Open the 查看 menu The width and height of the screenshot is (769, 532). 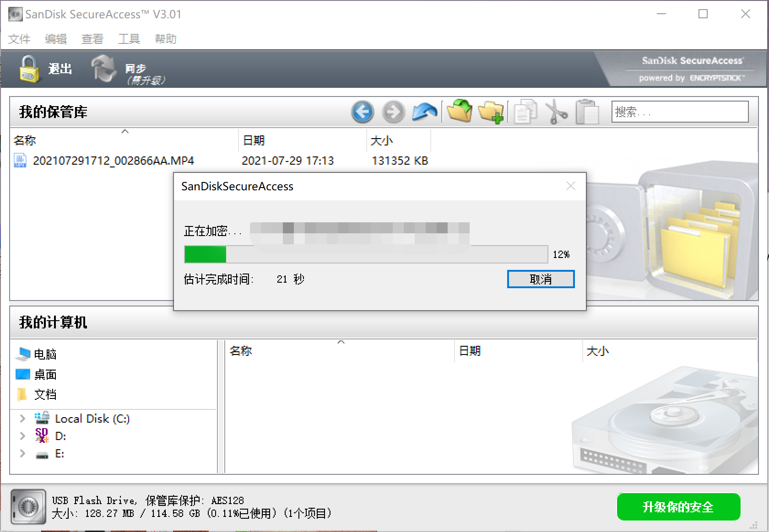coord(92,39)
